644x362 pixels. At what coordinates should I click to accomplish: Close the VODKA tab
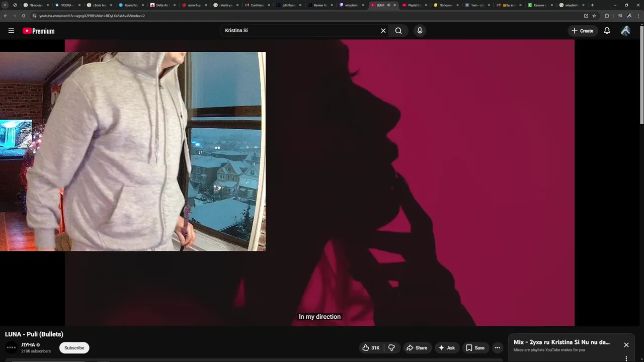pos(79,5)
